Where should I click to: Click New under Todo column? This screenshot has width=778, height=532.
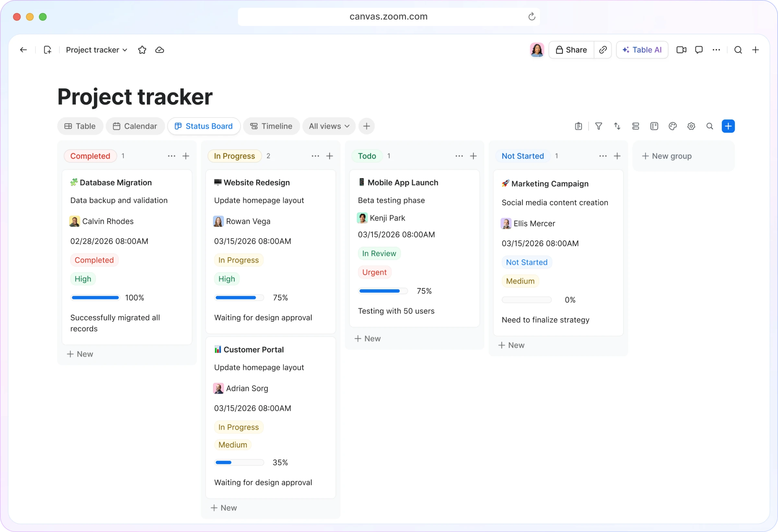click(x=368, y=339)
